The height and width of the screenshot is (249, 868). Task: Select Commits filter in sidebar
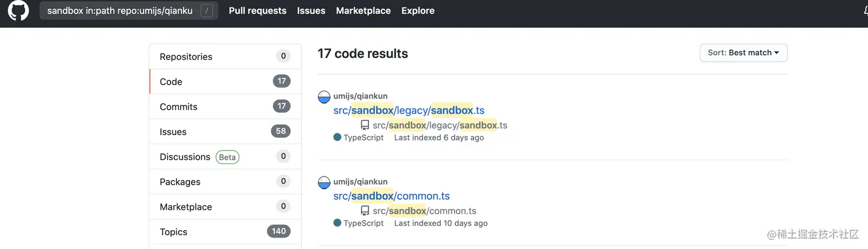click(225, 106)
